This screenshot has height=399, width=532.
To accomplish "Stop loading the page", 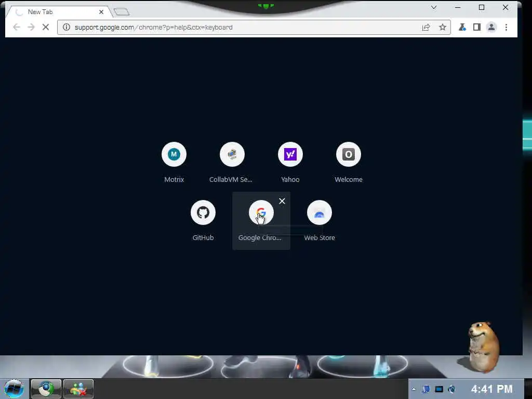I will 46,27.
